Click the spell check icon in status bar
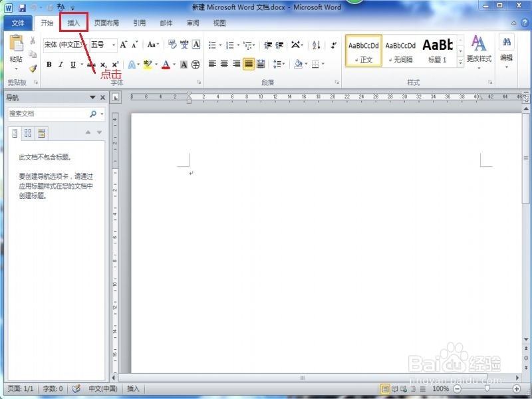 76,388
